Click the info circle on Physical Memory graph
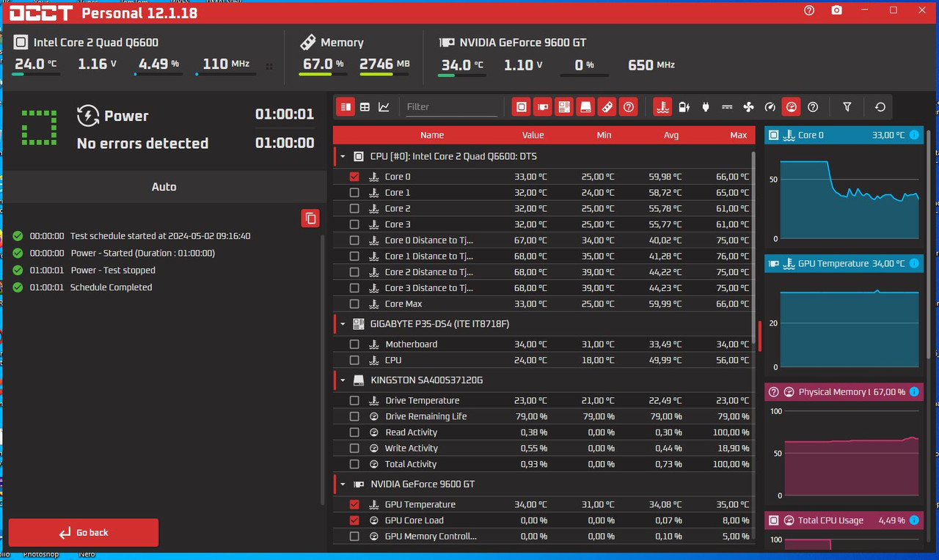The height and width of the screenshot is (560, 939). point(914,392)
